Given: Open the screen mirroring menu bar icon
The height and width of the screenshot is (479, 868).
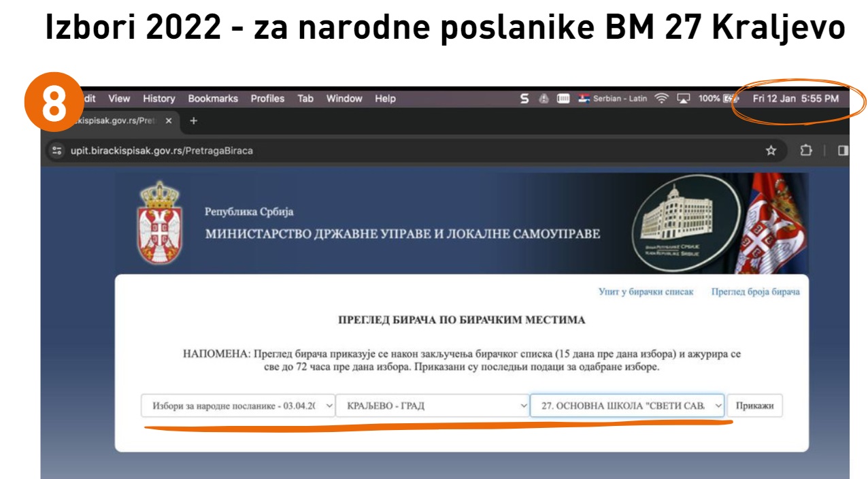Looking at the screenshot, I should coord(683,99).
